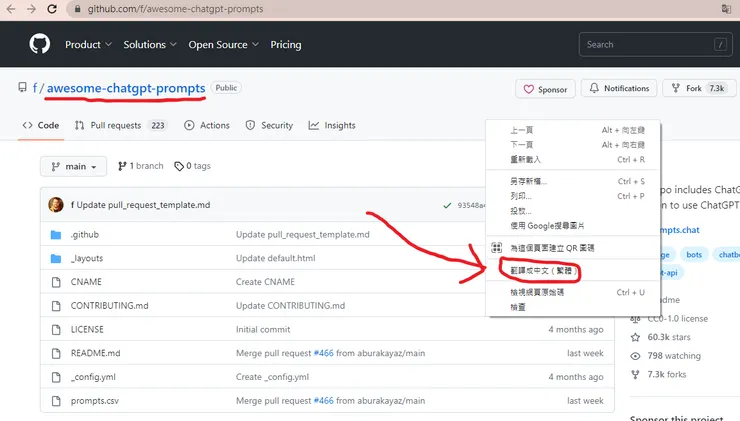The width and height of the screenshot is (740, 421).
Task: Switch to the Pull requests tab
Action: [120, 125]
